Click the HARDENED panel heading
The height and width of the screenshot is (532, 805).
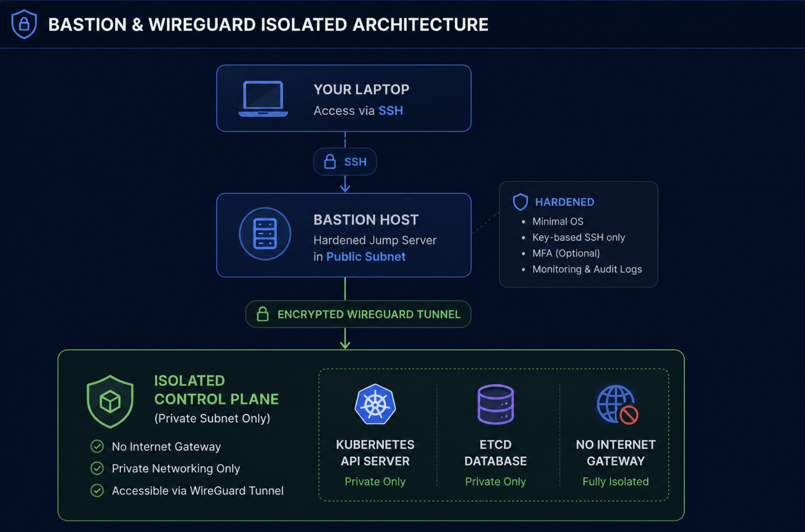point(565,202)
